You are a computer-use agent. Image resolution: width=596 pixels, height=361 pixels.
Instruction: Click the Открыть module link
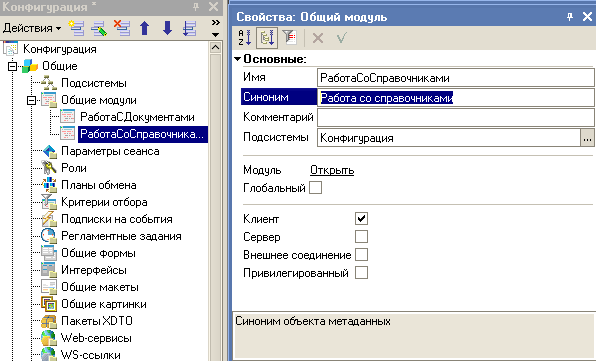coord(332,170)
